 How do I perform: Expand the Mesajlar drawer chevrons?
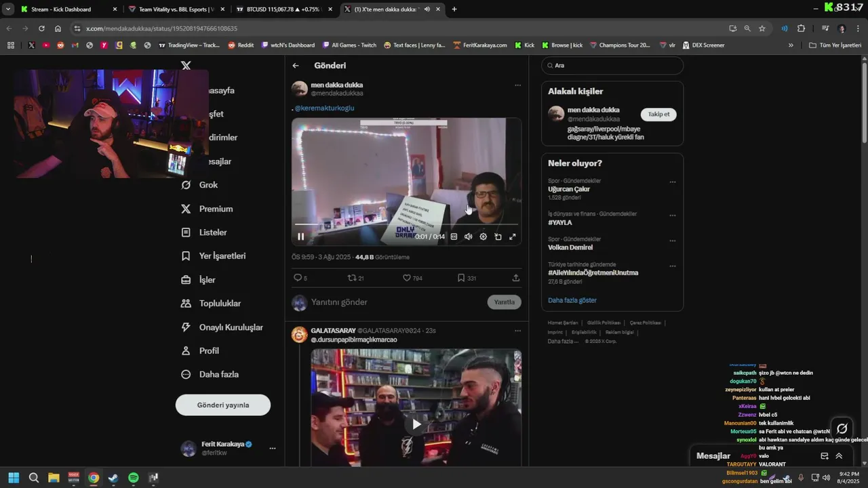point(839,456)
